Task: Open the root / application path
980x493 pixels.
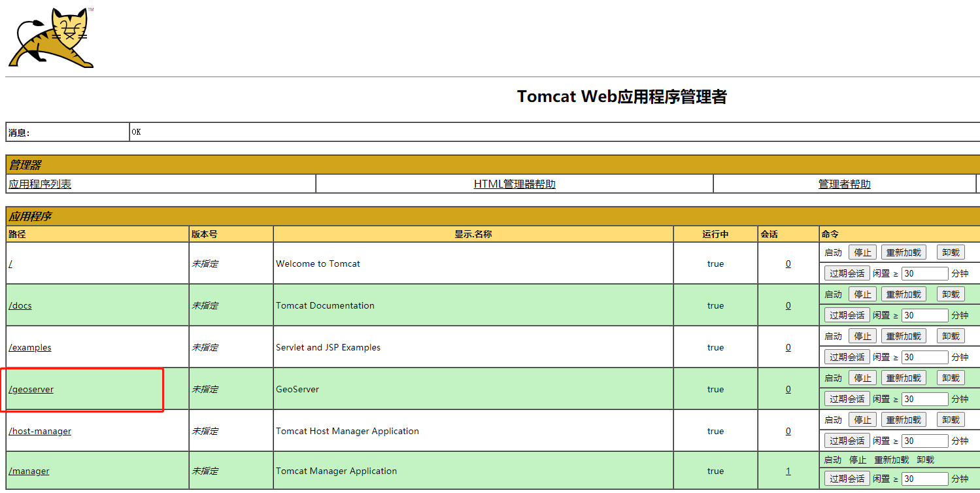Action: (10, 263)
